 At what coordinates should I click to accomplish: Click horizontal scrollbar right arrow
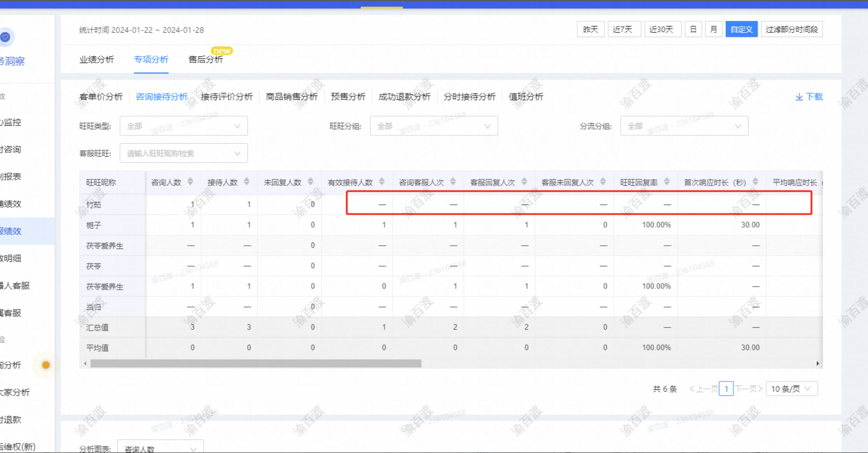click(x=818, y=363)
